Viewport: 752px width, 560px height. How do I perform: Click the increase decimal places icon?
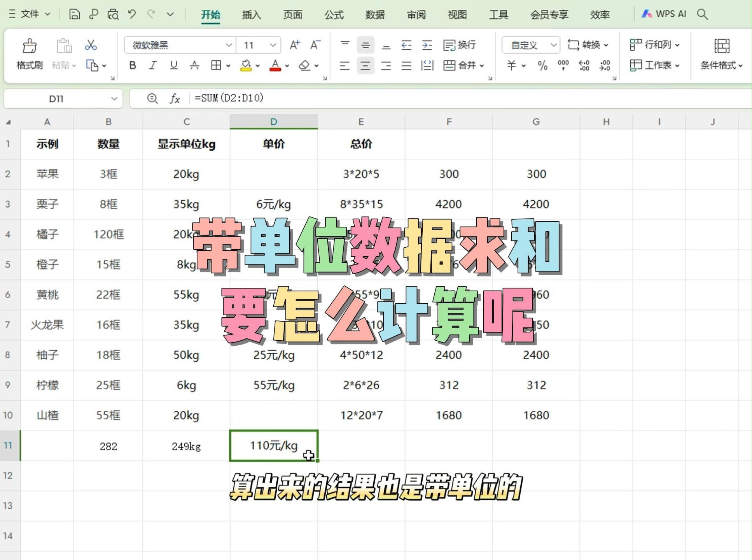584,66
